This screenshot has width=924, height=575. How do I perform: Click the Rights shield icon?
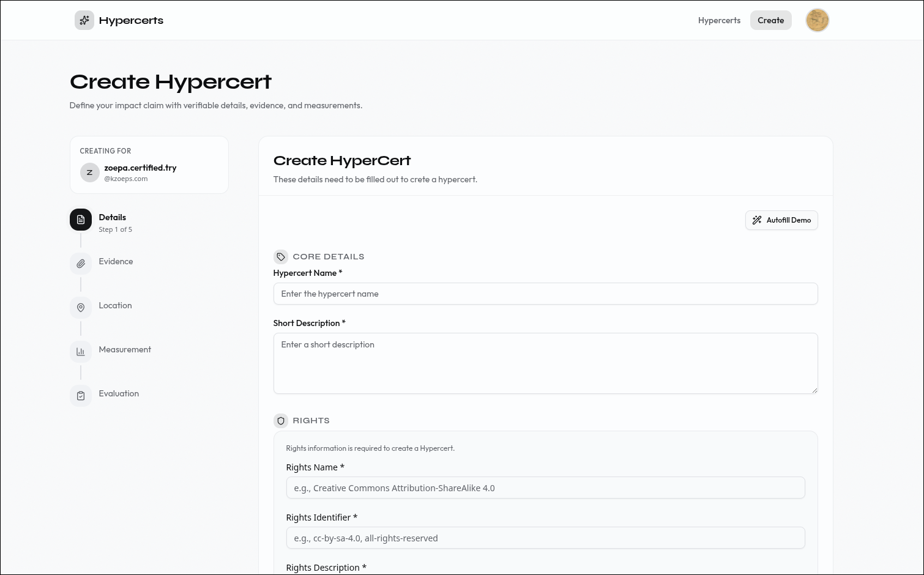coord(281,421)
